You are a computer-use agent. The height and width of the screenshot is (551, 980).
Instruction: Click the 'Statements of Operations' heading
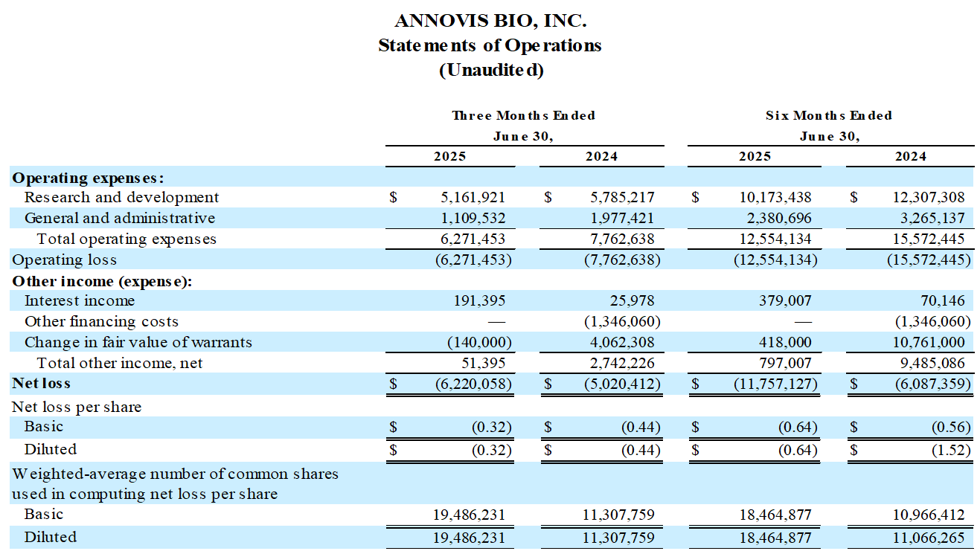point(490,45)
